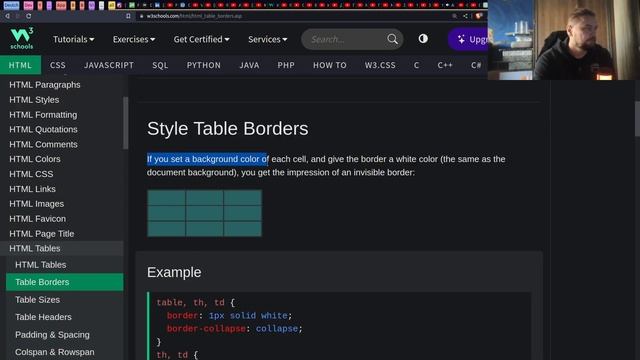Click the bookmark icon in address bar
Screen dimensions: 640x360
pos(128,16)
